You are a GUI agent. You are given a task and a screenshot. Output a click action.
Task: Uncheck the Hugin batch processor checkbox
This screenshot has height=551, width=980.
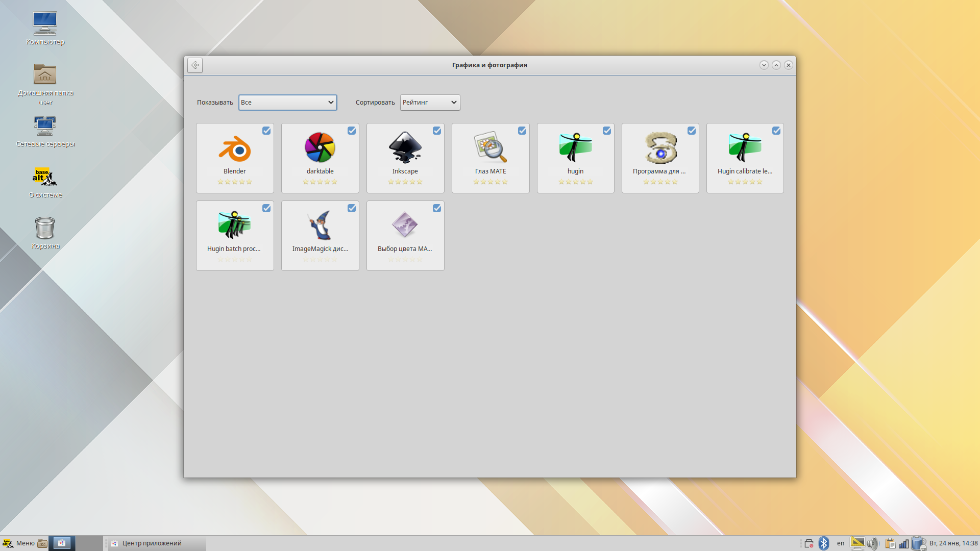(266, 208)
